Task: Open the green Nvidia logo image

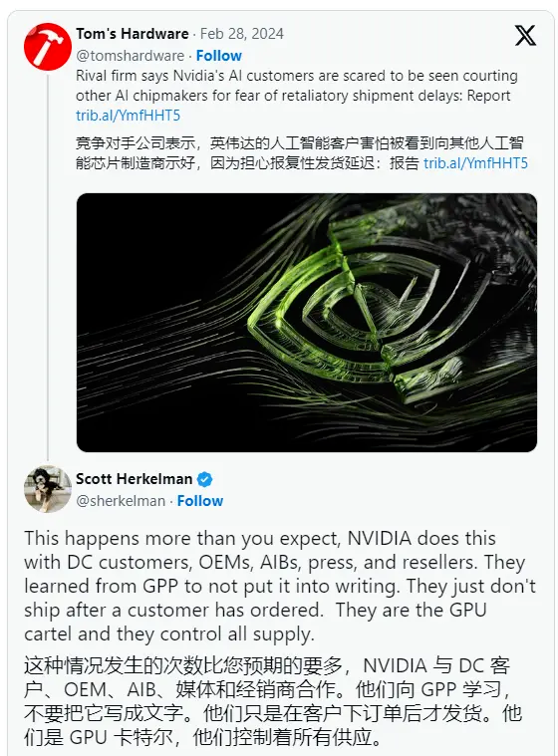Action: (x=307, y=323)
